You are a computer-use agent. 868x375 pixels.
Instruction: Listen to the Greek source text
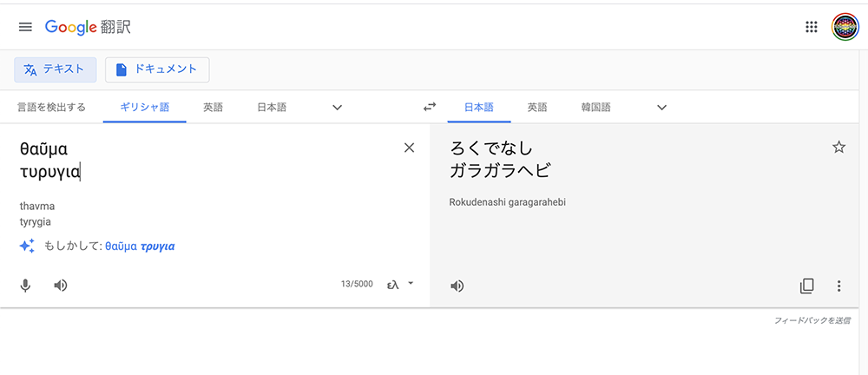coord(61,286)
